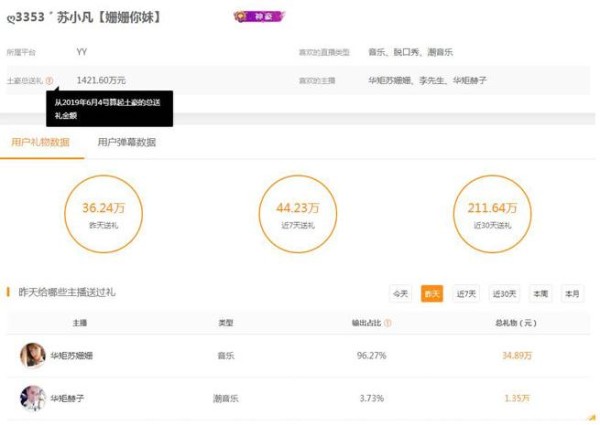Click the 主播 column header
Image resolution: width=600 pixels, height=425 pixels.
80,323
